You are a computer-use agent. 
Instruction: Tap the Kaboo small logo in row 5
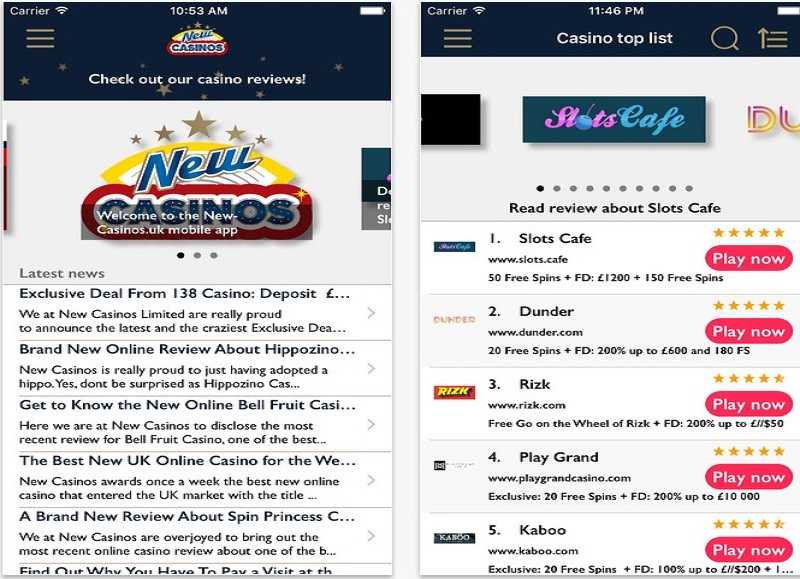[454, 538]
